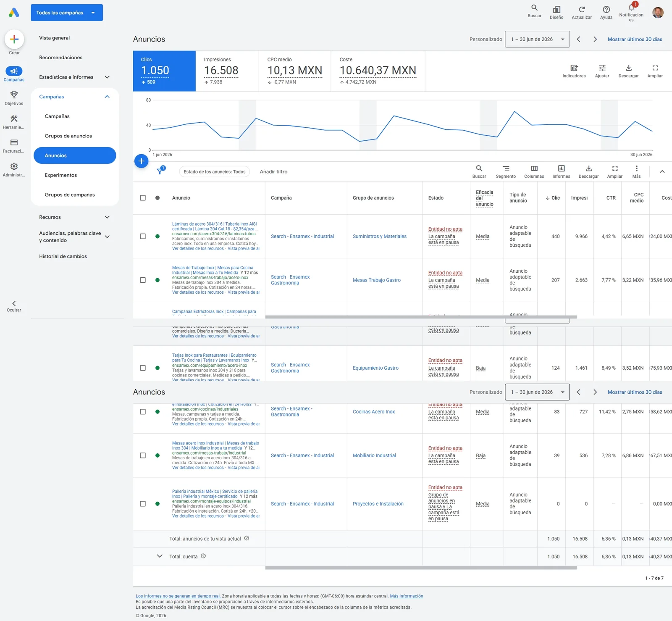This screenshot has height=621, width=672.
Task: Click the Segmento icon in table toolbar
Action: pos(506,168)
